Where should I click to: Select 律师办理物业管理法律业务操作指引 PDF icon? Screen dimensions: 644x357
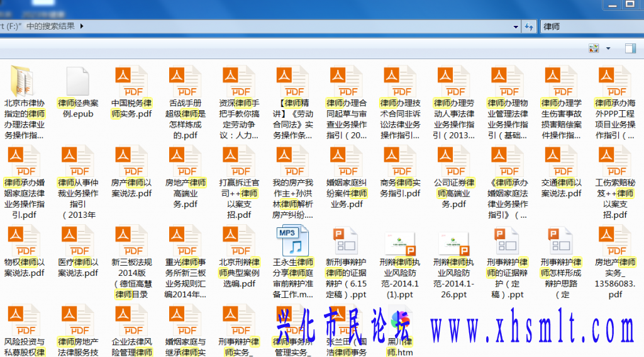click(x=508, y=81)
